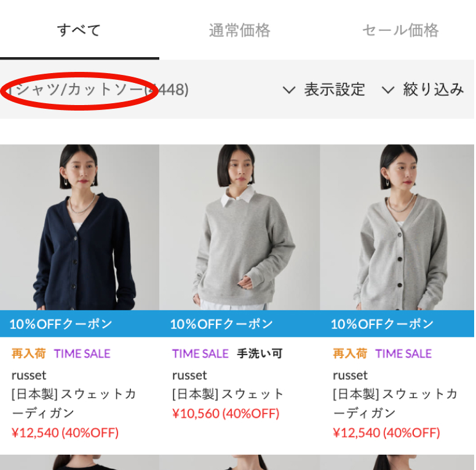Open the 絞り込み filter dropdown

point(423,90)
